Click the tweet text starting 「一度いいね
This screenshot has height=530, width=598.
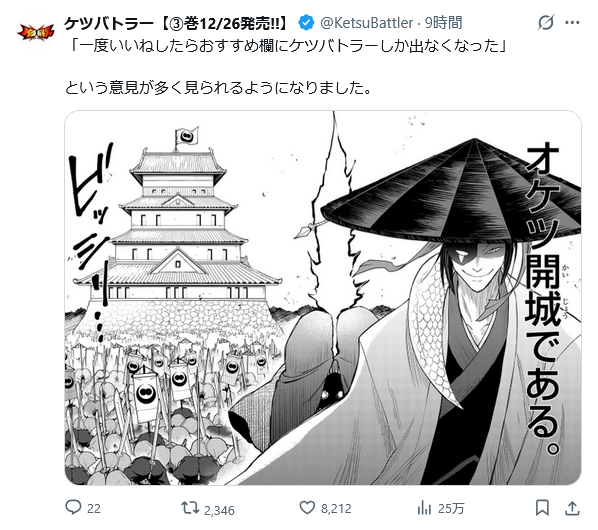[x=287, y=47]
